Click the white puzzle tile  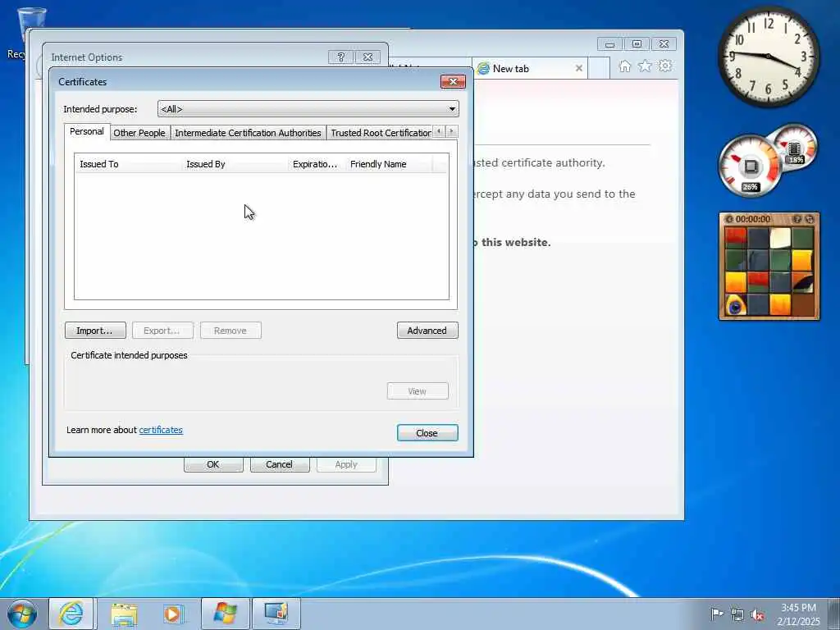780,238
